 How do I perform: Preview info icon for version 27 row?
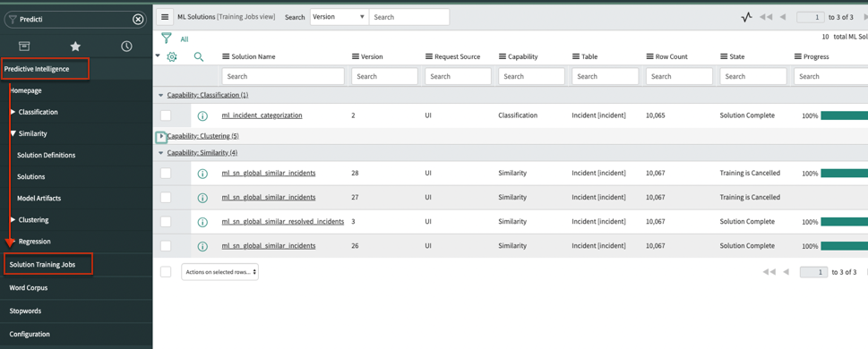click(x=202, y=198)
